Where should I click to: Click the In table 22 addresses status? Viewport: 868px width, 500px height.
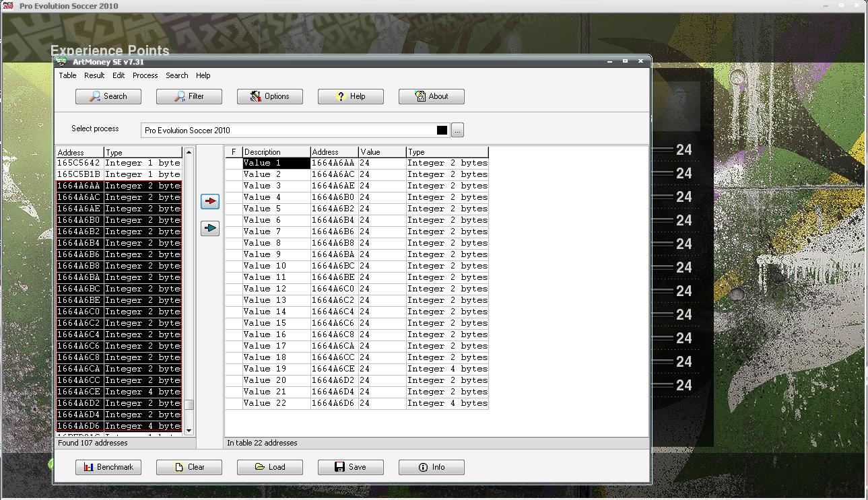click(262, 443)
